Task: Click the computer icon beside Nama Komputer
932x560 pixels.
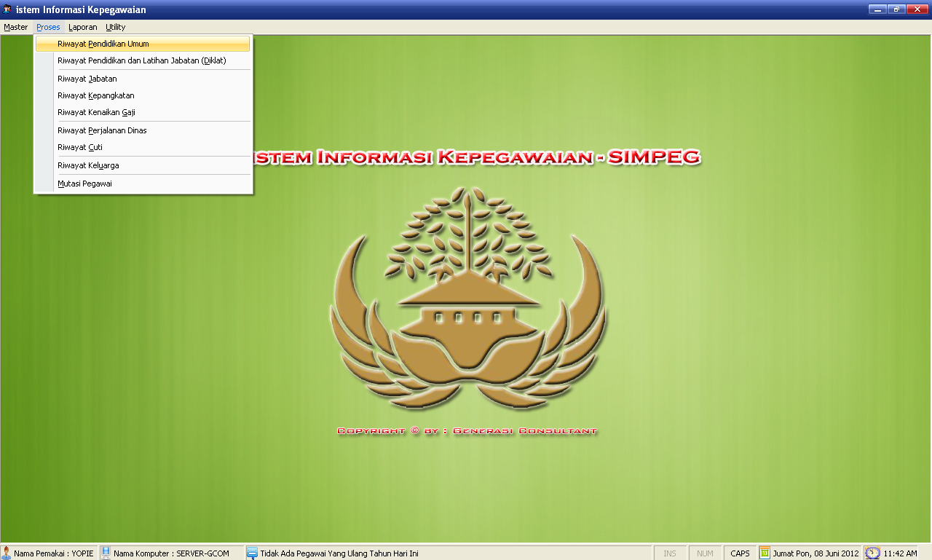Action: click(x=106, y=553)
